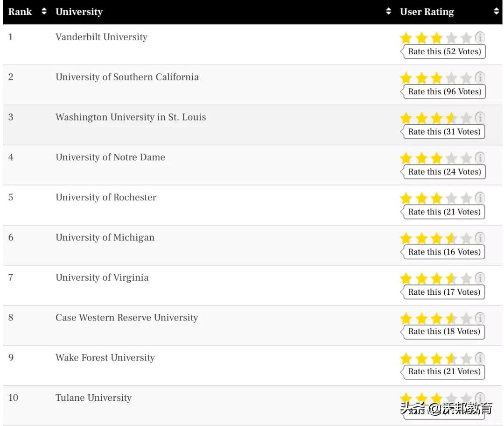
Task: Click info icon for University of Southern California
Action: tap(480, 78)
